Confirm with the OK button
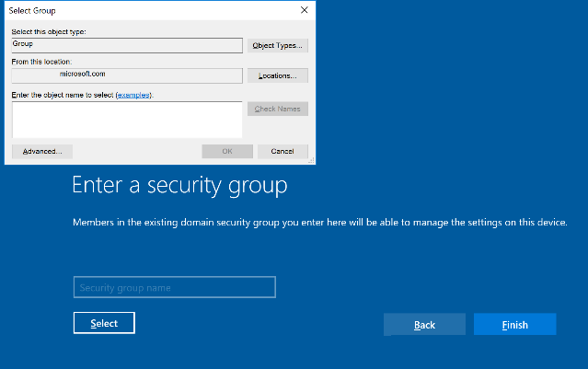The height and width of the screenshot is (369, 588). click(x=226, y=151)
